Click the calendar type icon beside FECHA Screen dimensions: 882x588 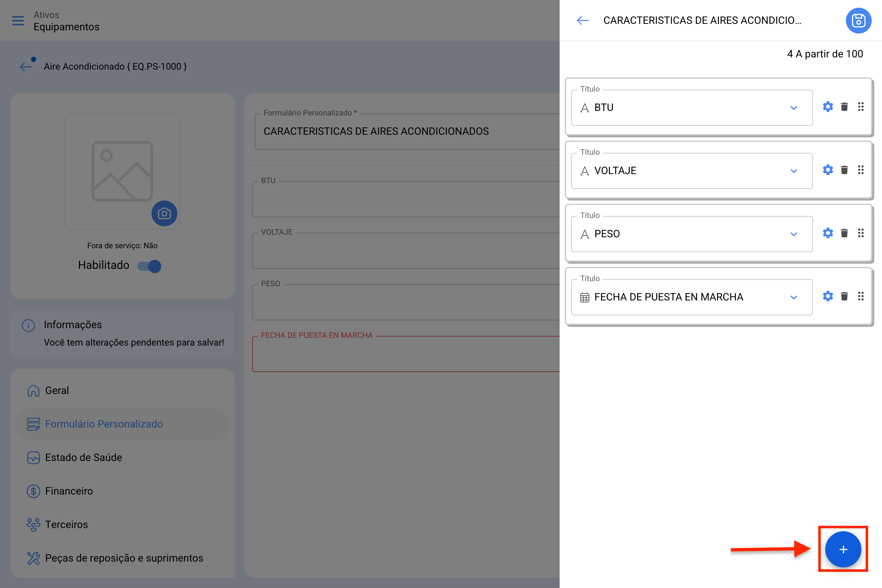[x=584, y=298]
